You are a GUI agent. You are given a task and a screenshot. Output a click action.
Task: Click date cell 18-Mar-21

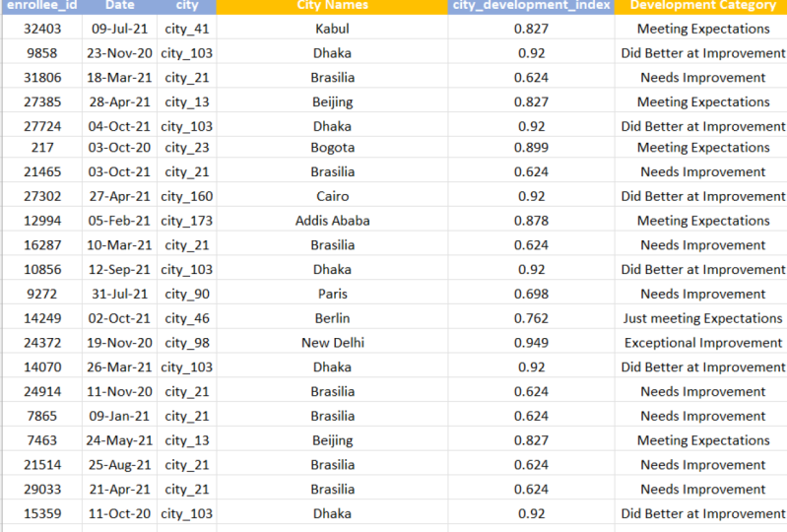click(120, 78)
